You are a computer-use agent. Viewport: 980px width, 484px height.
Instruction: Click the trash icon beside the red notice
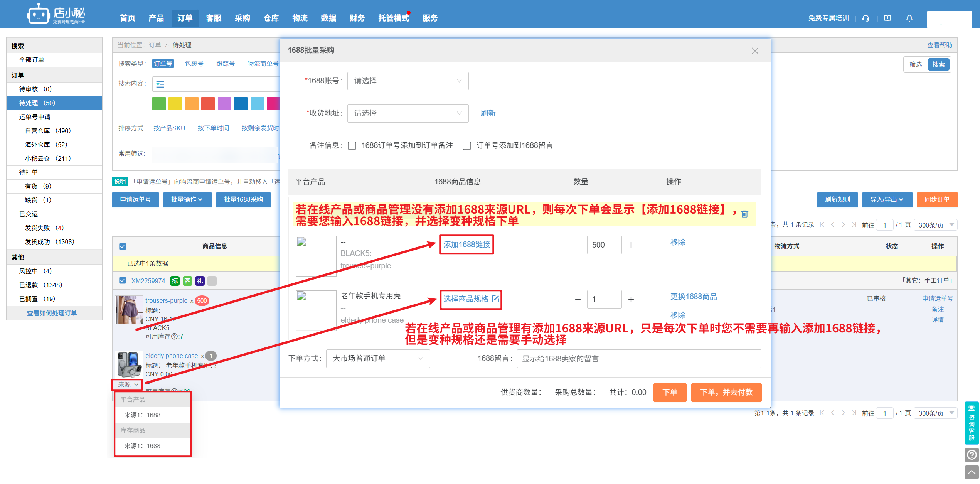pyautogui.click(x=744, y=214)
